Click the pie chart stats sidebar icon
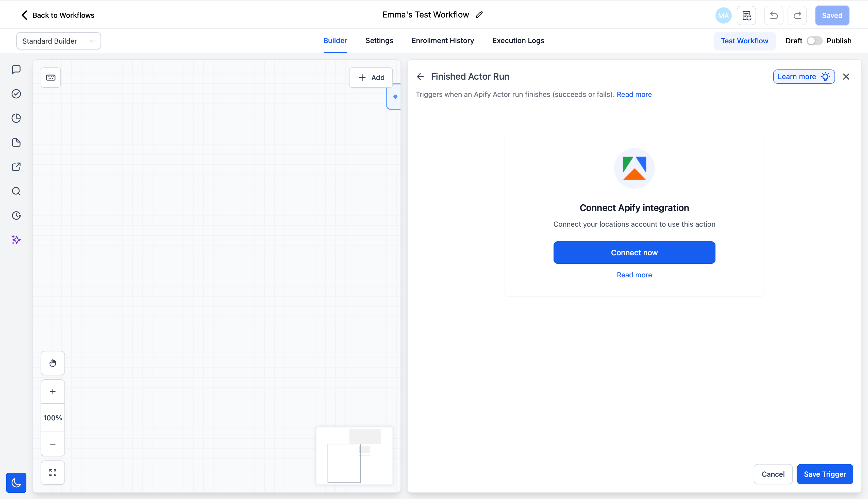Image resolution: width=868 pixels, height=499 pixels. [x=16, y=118]
